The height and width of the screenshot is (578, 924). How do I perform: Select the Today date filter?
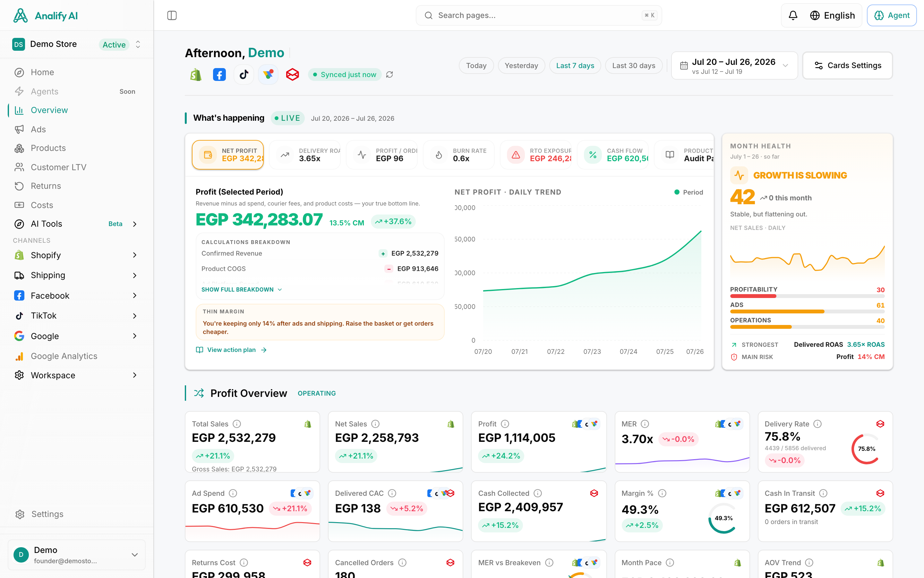point(476,66)
